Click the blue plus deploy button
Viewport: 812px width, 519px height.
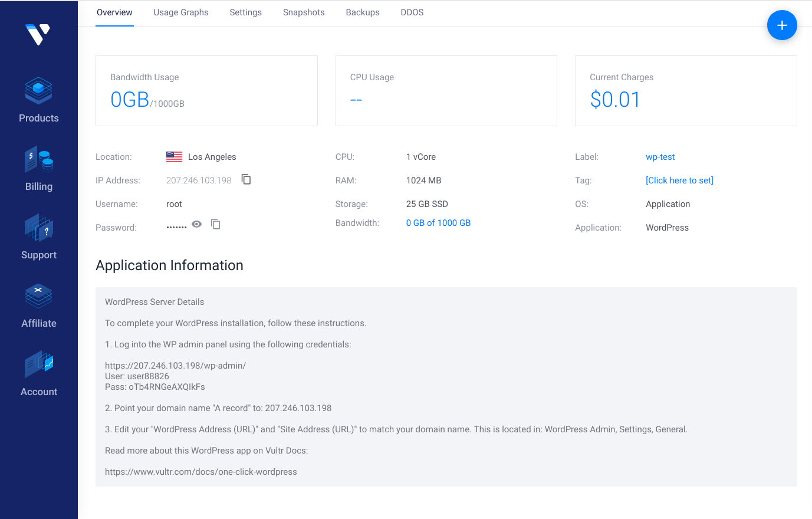[x=782, y=25]
